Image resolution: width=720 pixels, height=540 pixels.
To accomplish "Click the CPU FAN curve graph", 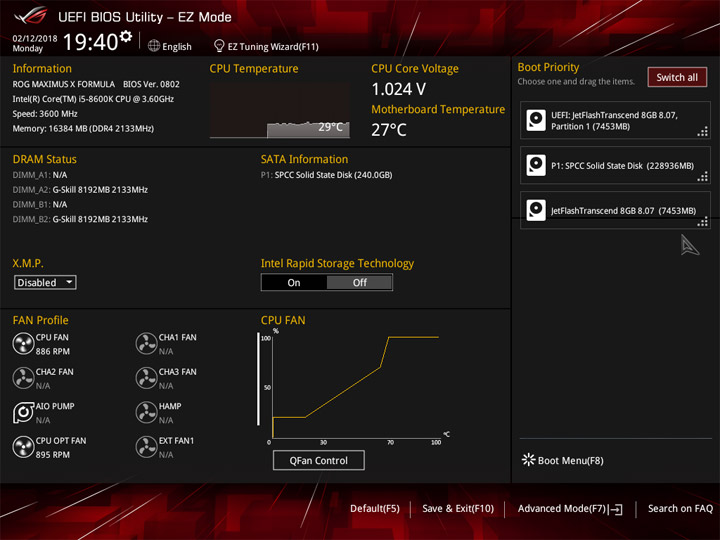I will point(356,386).
